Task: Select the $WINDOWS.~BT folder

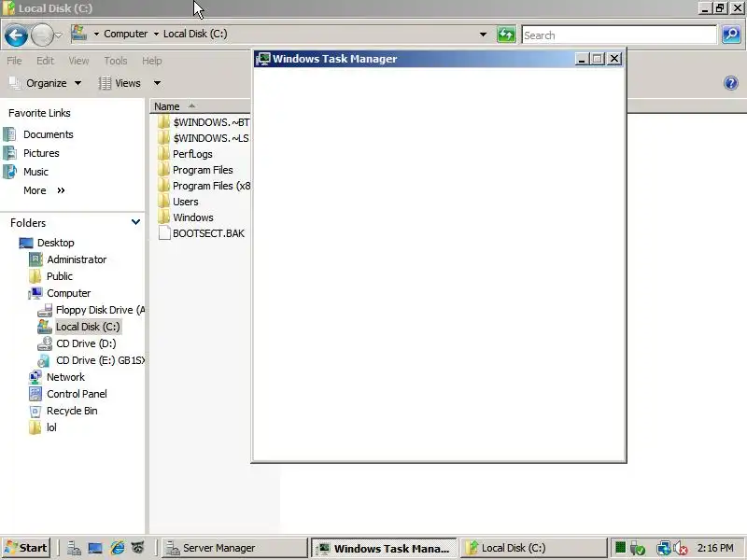Action: coord(211,122)
